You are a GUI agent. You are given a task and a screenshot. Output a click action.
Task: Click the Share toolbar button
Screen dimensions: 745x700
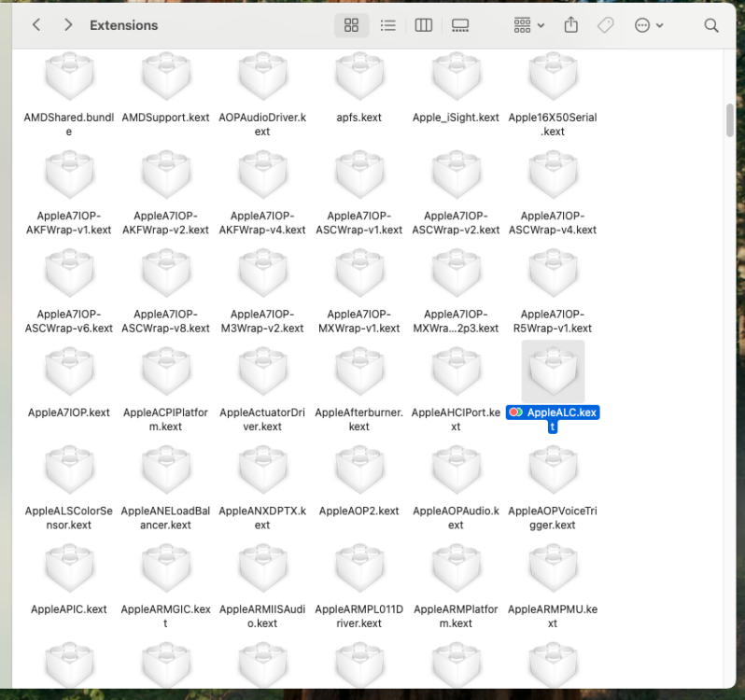pyautogui.click(x=570, y=25)
